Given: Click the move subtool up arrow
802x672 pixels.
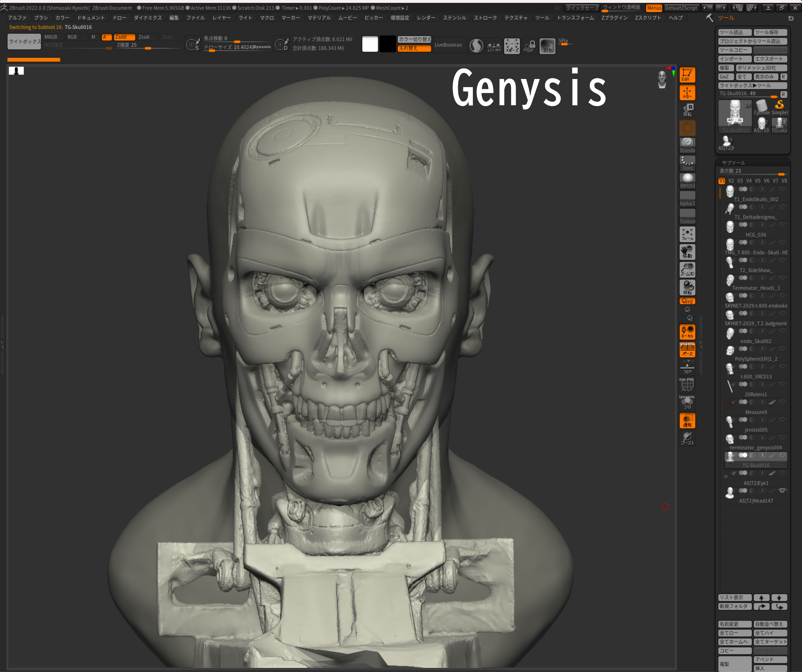Looking at the screenshot, I should (x=762, y=598).
